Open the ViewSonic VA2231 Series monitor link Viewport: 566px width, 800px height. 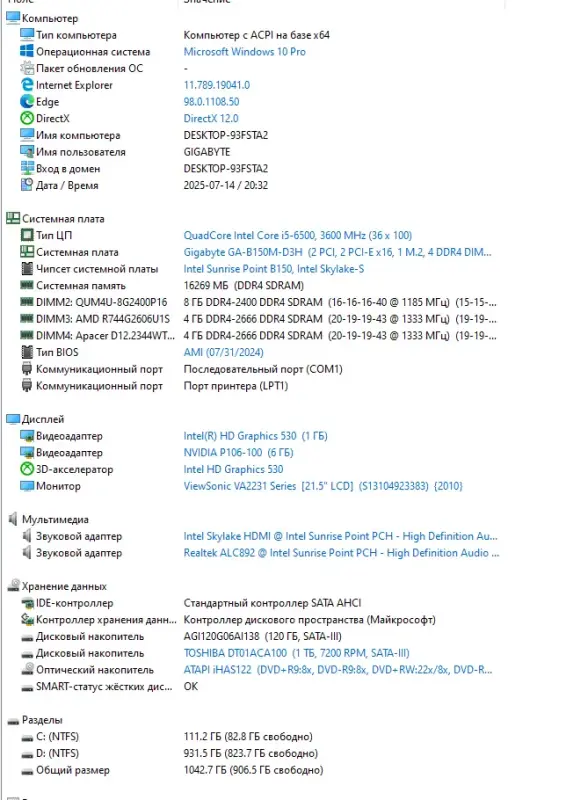[323, 486]
